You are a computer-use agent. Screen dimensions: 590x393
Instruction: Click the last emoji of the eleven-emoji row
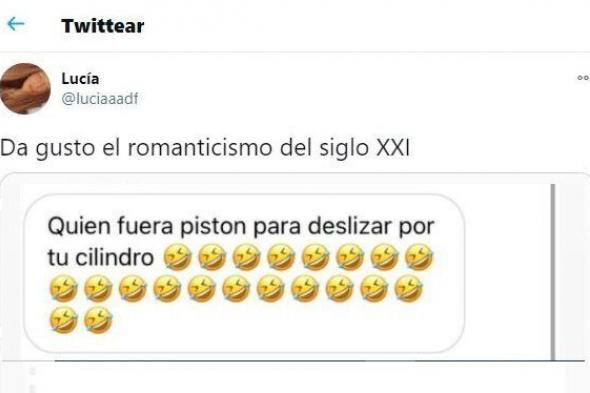408,289
